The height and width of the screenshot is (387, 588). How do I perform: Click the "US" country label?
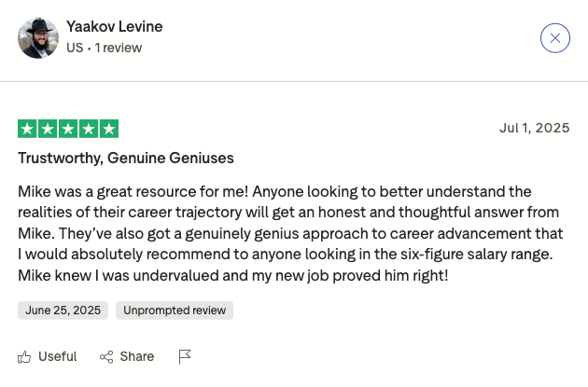(75, 48)
